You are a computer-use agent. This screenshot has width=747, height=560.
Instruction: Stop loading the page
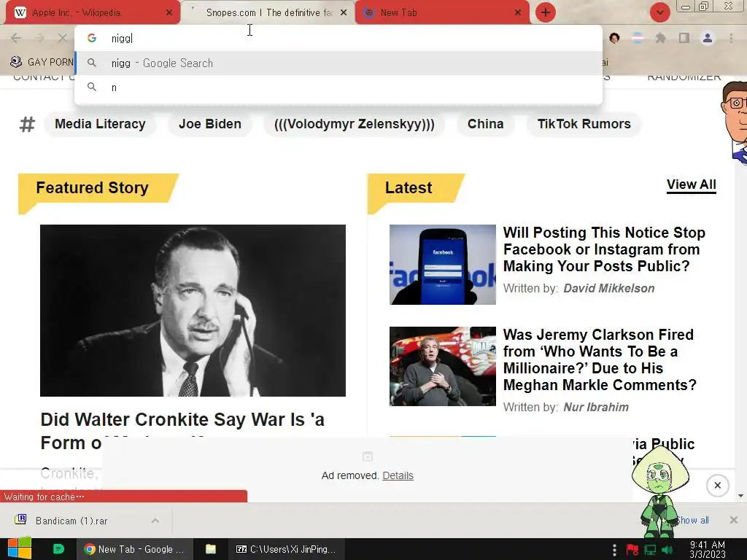point(63,38)
